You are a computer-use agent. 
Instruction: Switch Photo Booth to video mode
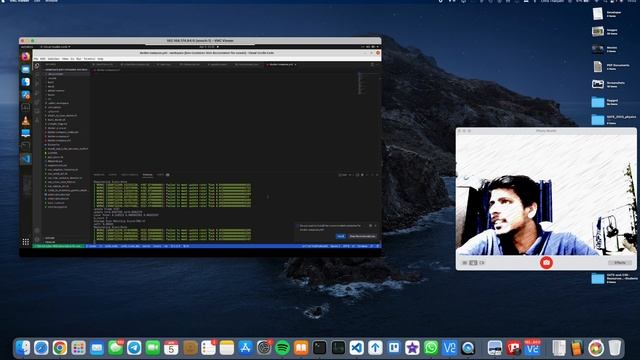482,262
